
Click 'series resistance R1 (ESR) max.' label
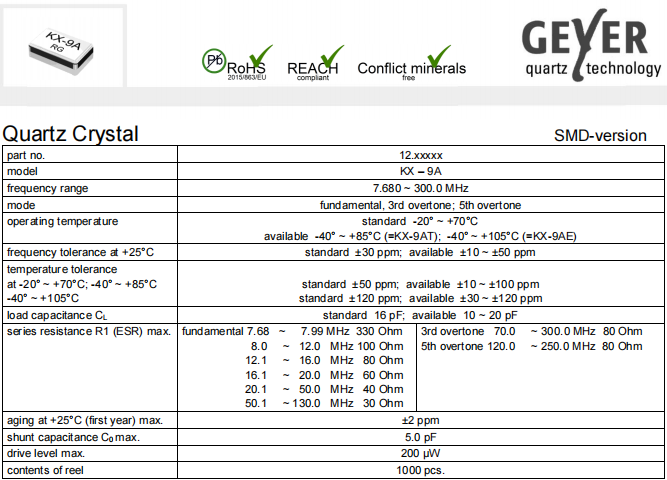pyautogui.click(x=89, y=331)
